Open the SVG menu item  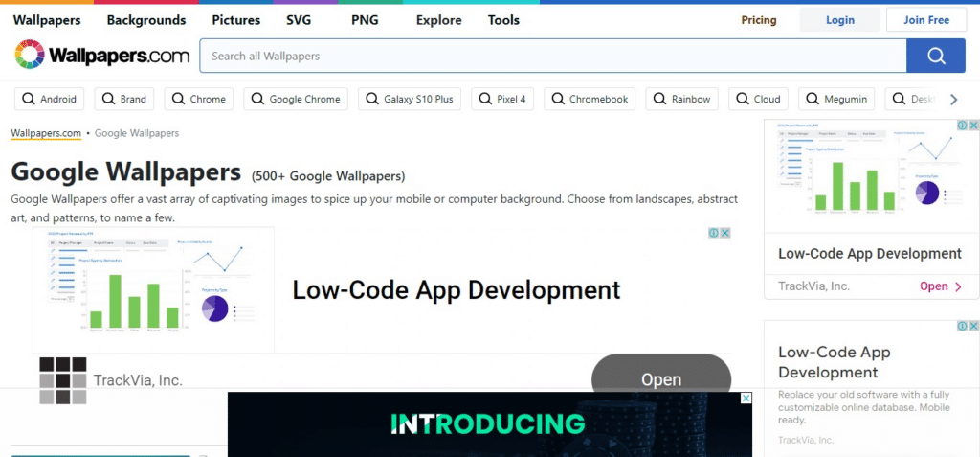point(299,20)
